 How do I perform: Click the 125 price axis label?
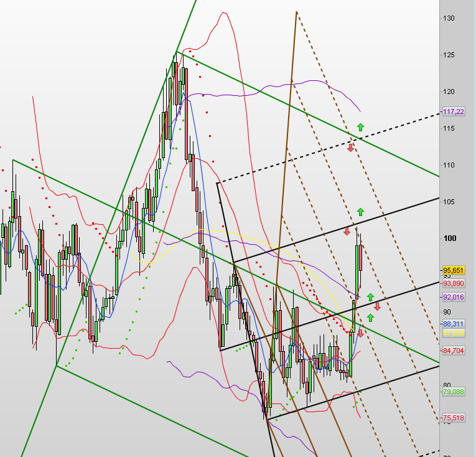pyautogui.click(x=449, y=55)
